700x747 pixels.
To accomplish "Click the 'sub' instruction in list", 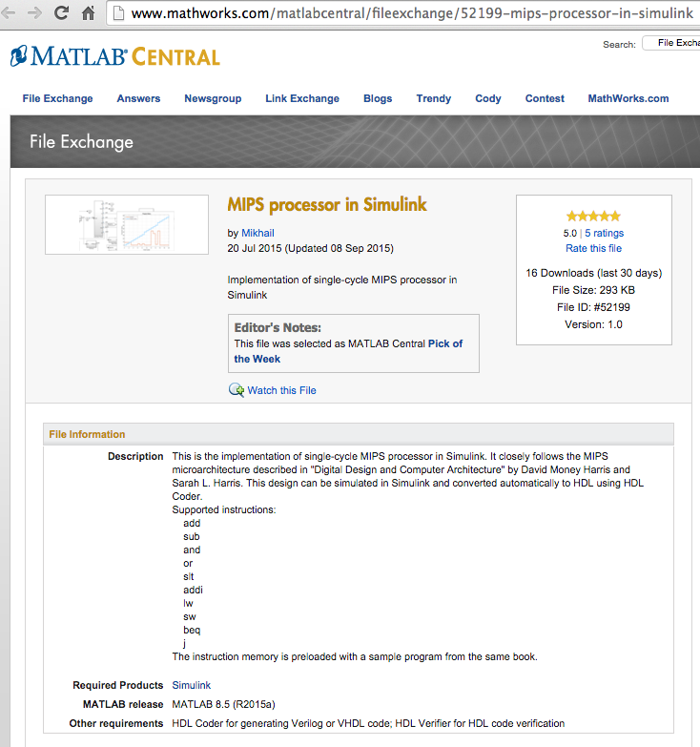I will 192,536.
